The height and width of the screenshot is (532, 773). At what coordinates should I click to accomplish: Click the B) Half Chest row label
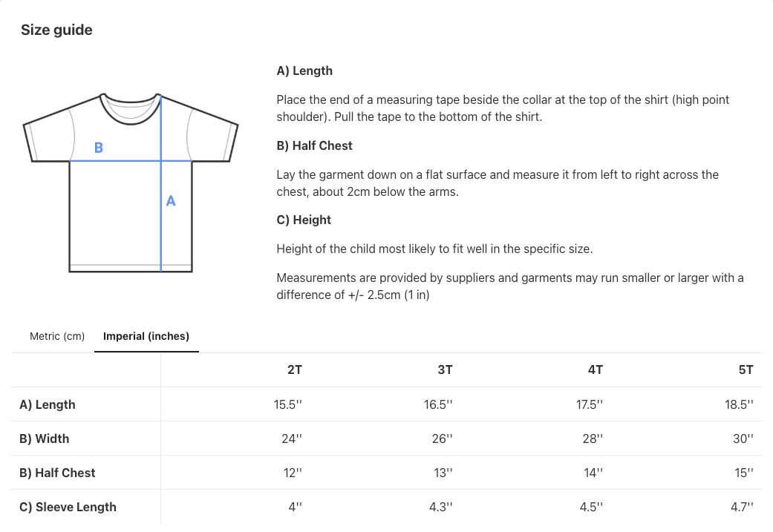point(57,473)
